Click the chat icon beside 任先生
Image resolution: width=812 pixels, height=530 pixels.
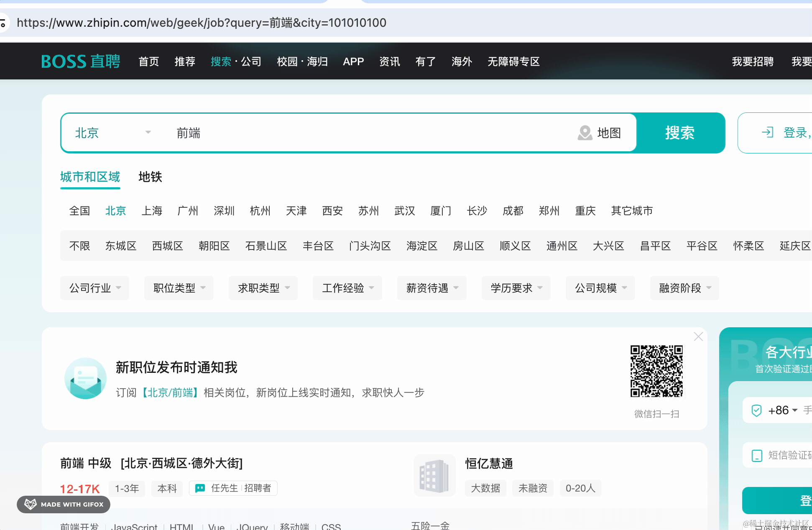200,488
